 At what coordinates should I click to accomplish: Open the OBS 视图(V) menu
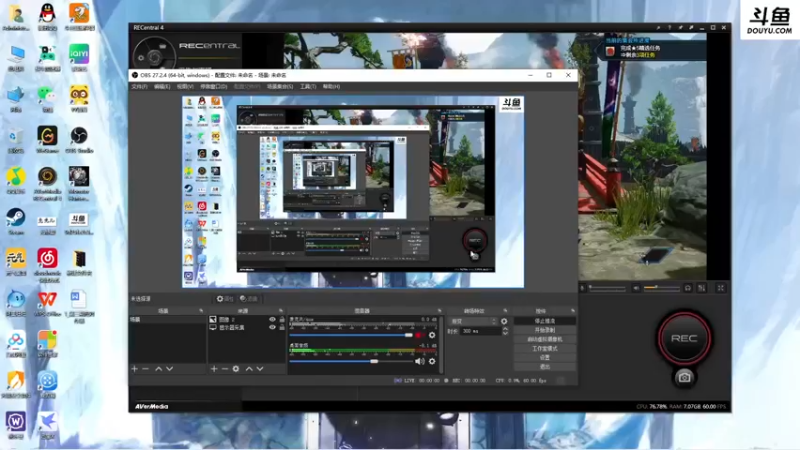tap(185, 87)
